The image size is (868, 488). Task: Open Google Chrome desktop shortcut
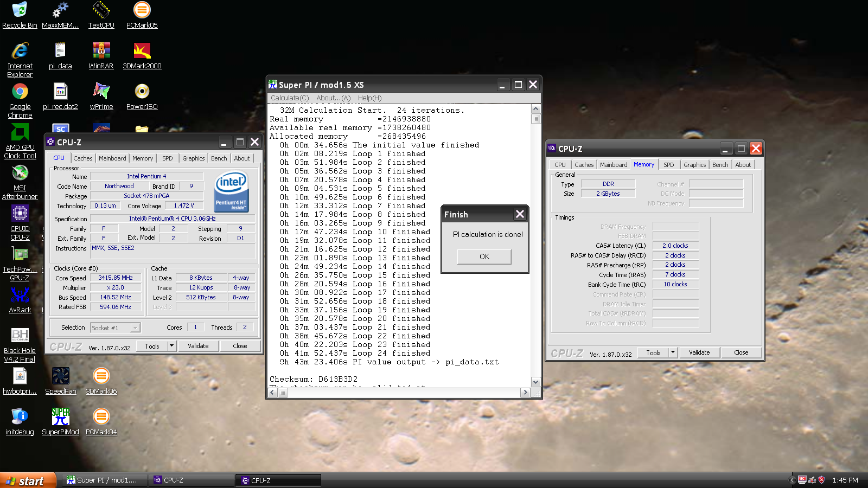pos(20,101)
